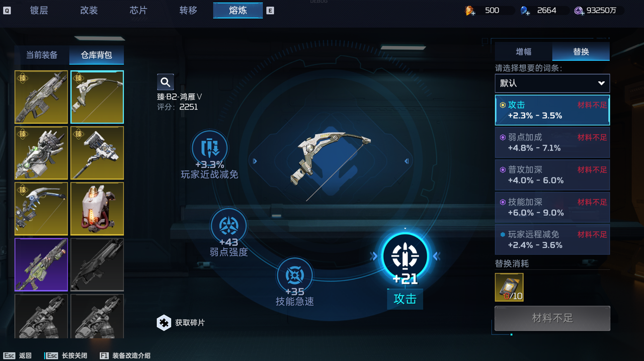
Task: Click the 材料不足 confirm button
Action: pyautogui.click(x=552, y=318)
